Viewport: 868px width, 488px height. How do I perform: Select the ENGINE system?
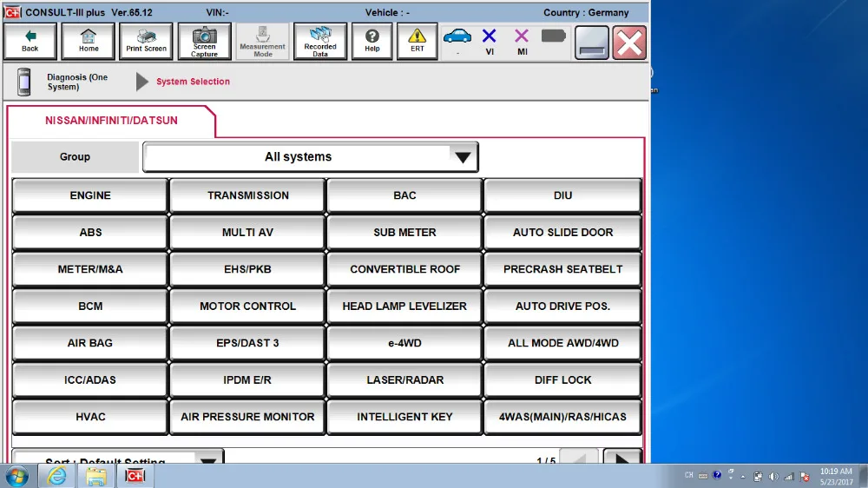coord(90,195)
